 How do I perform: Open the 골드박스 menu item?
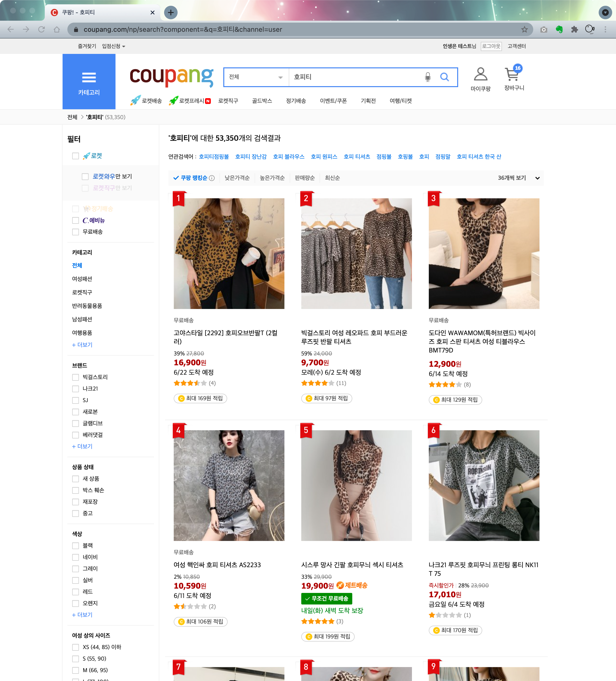[262, 101]
